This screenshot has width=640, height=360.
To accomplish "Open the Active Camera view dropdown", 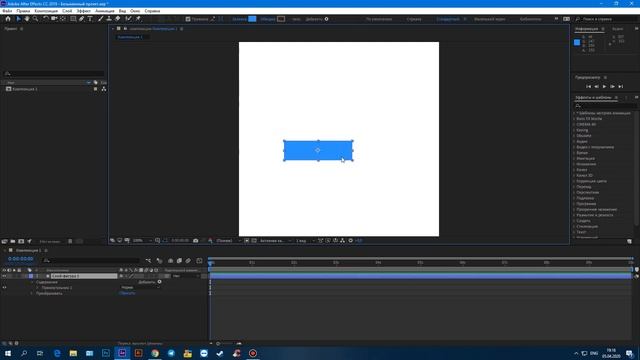I will (275, 241).
